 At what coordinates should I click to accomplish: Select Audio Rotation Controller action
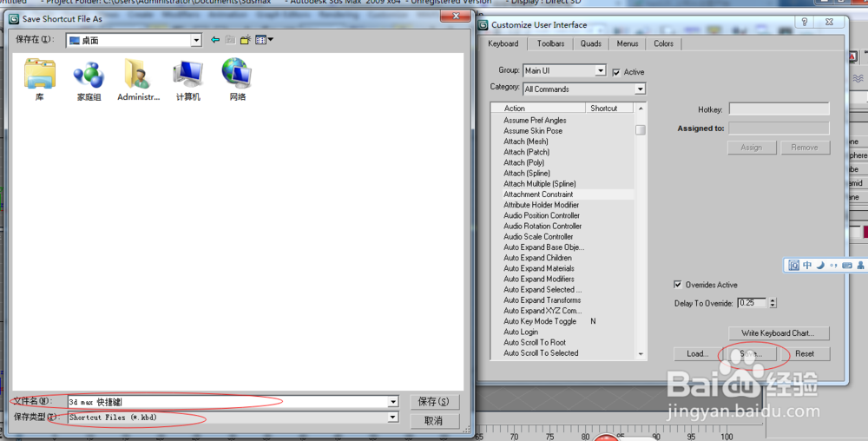(542, 226)
